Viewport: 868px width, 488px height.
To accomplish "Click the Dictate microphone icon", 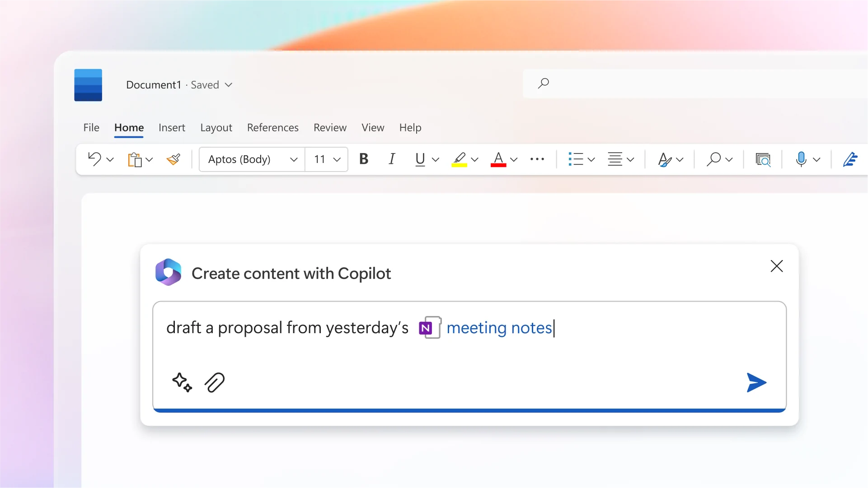I will [x=801, y=159].
